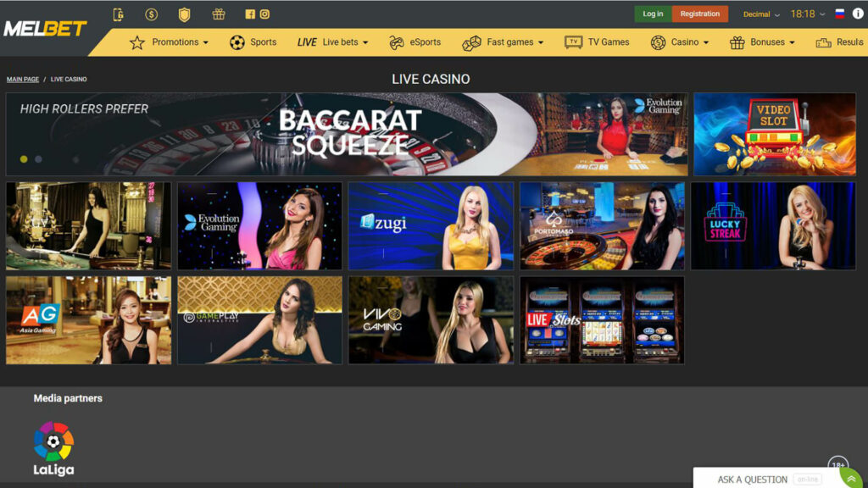Click the Log in button
Image resolution: width=868 pixels, height=488 pixels.
(653, 14)
